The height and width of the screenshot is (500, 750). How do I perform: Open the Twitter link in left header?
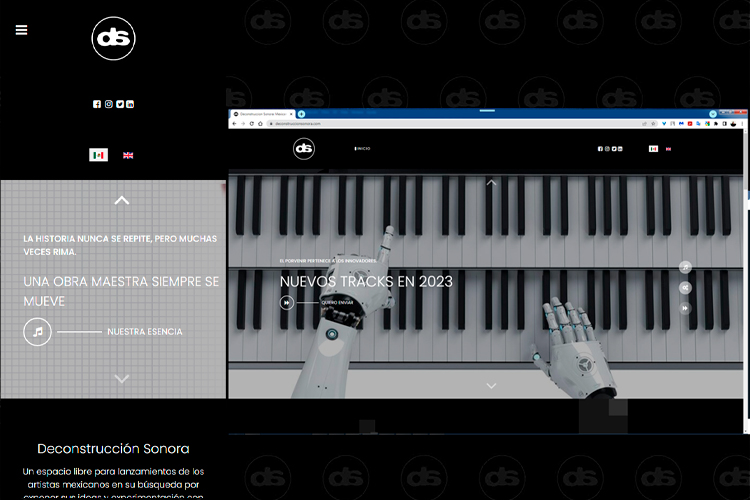[119, 104]
